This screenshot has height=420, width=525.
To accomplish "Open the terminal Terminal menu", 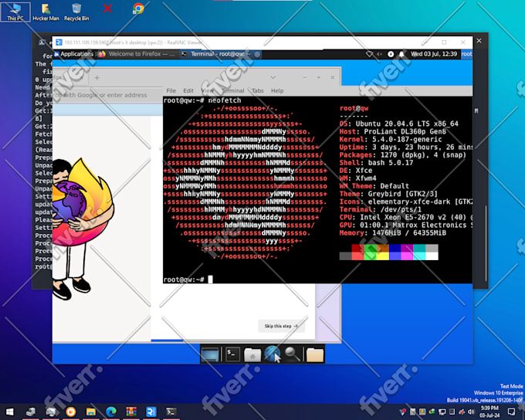I will point(232,90).
